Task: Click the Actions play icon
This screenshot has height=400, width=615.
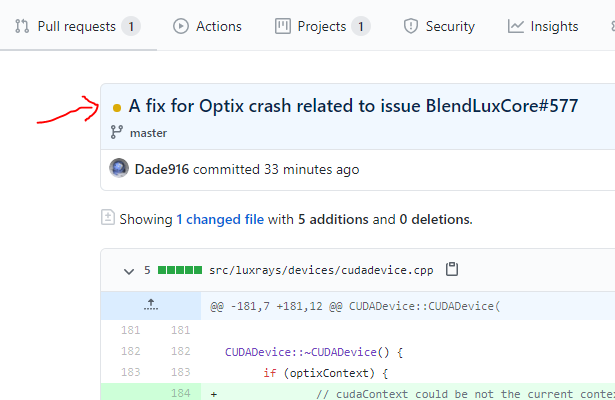Action: click(180, 27)
